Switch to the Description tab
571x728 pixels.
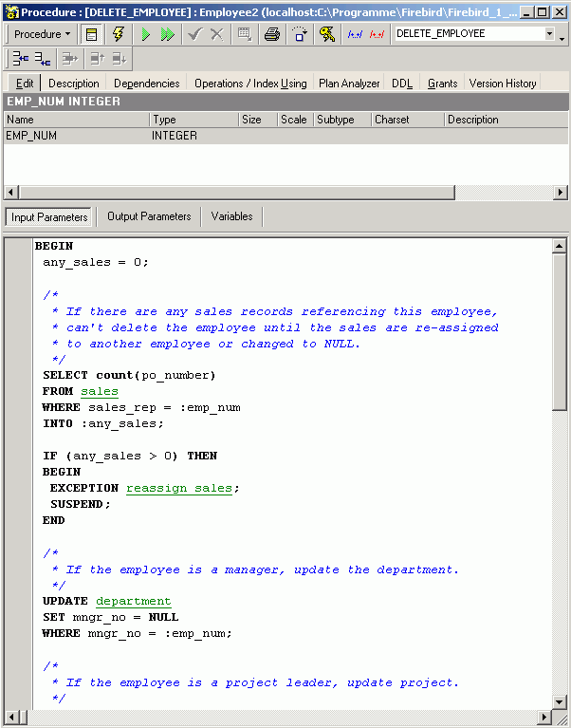click(74, 84)
